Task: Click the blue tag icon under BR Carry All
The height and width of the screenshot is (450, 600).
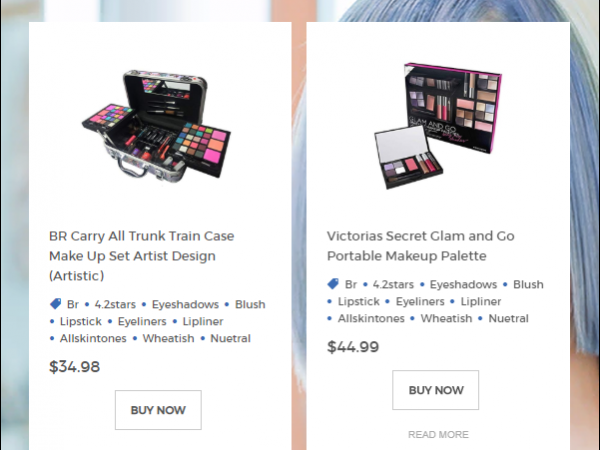Action: click(55, 304)
